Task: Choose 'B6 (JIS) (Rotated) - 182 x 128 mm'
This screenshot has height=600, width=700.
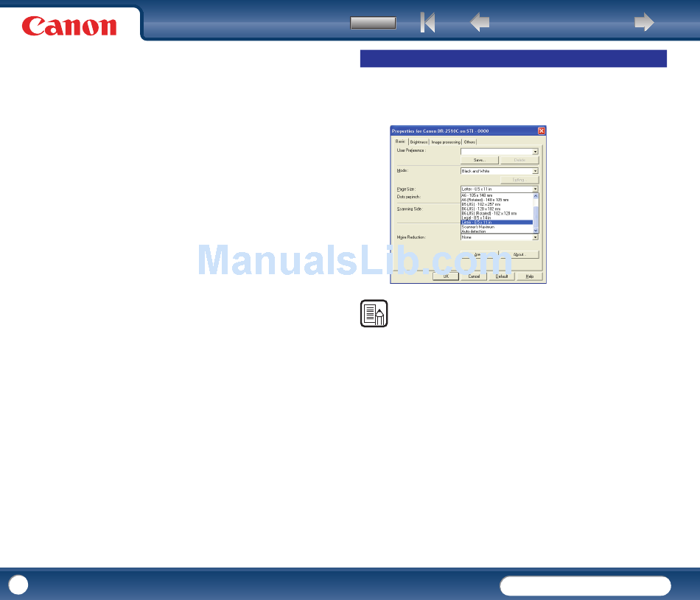Action: (497, 214)
